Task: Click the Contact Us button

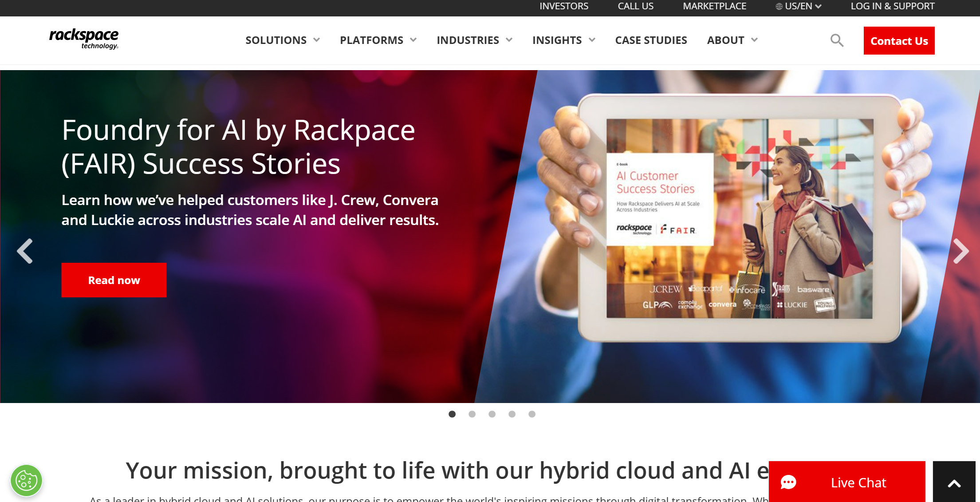Action: click(899, 41)
